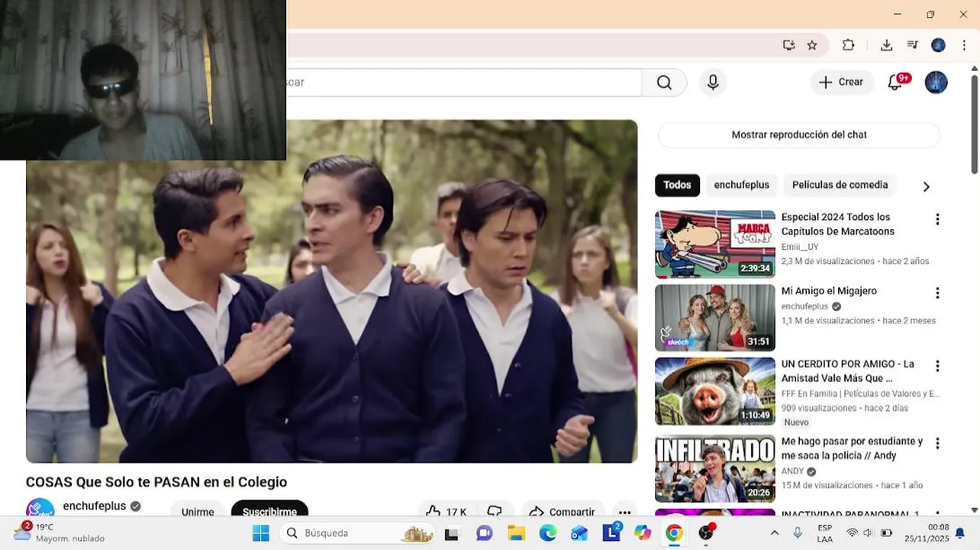Open the weather widget showing 19°C
This screenshot has width=980, height=550.
(60, 532)
